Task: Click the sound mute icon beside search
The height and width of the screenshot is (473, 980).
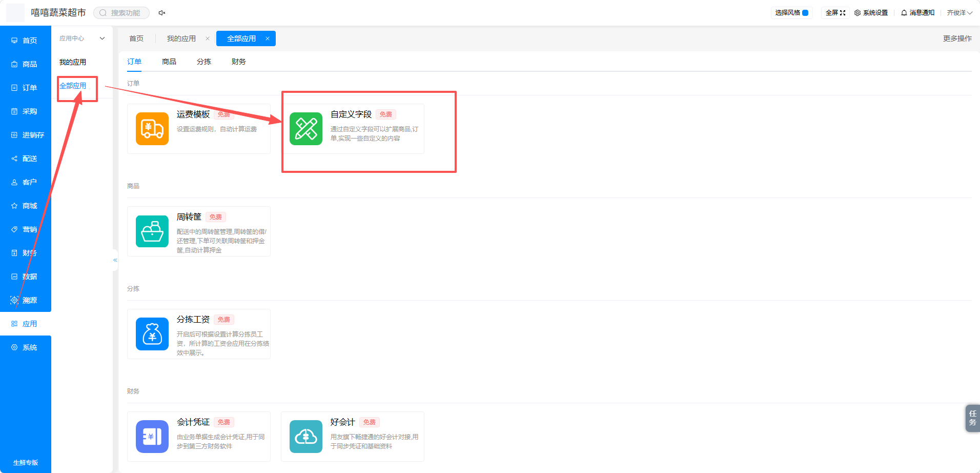Action: [x=162, y=13]
